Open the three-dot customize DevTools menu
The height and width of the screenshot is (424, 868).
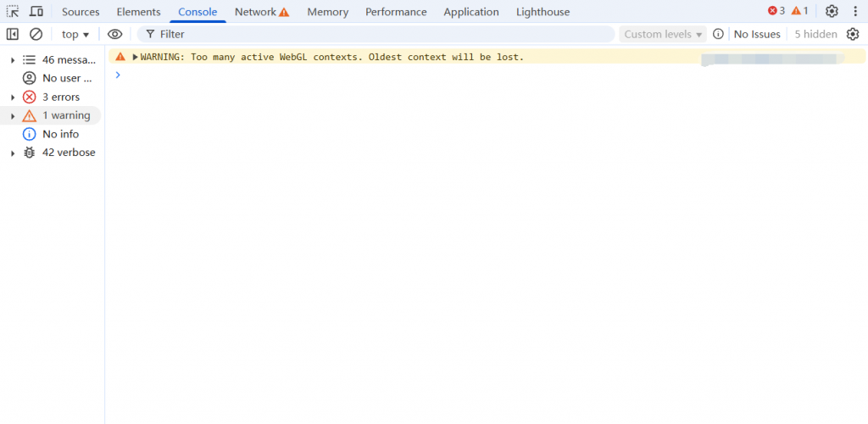pos(855,11)
